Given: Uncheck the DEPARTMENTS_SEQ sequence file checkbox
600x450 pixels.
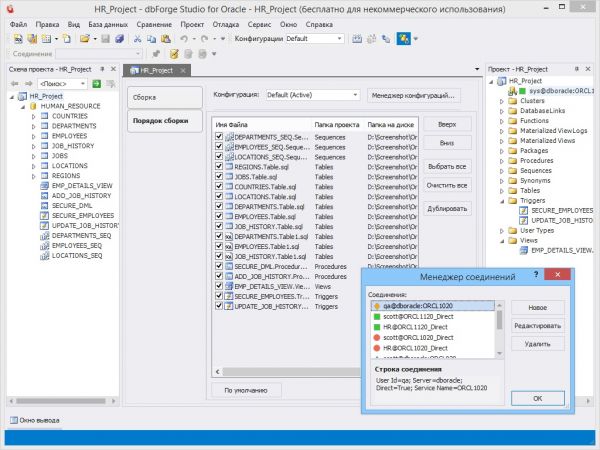Looking at the screenshot, I should pyautogui.click(x=220, y=134).
